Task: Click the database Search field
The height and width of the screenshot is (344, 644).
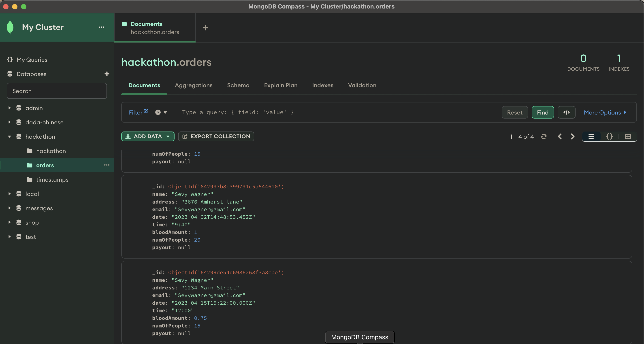Action: [57, 91]
